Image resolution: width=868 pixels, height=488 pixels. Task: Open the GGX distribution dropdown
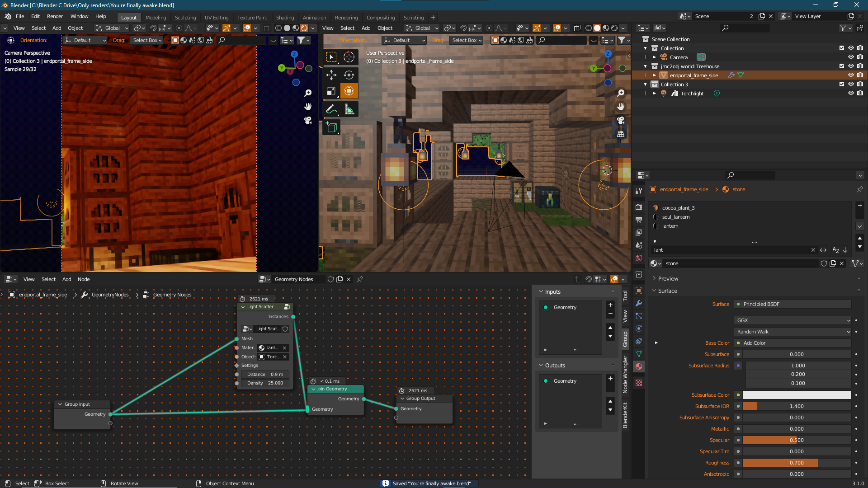tap(793, 320)
